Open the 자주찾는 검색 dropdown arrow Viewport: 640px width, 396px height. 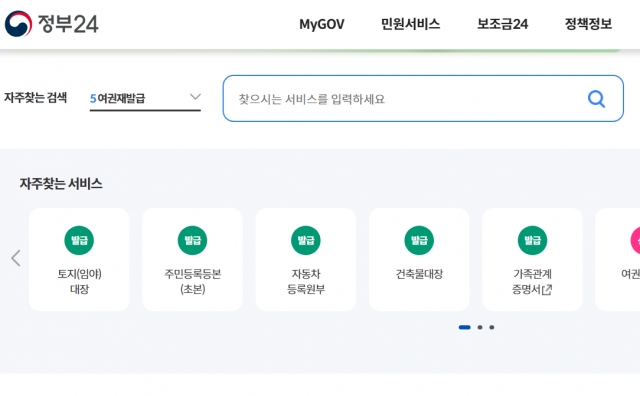click(x=196, y=97)
